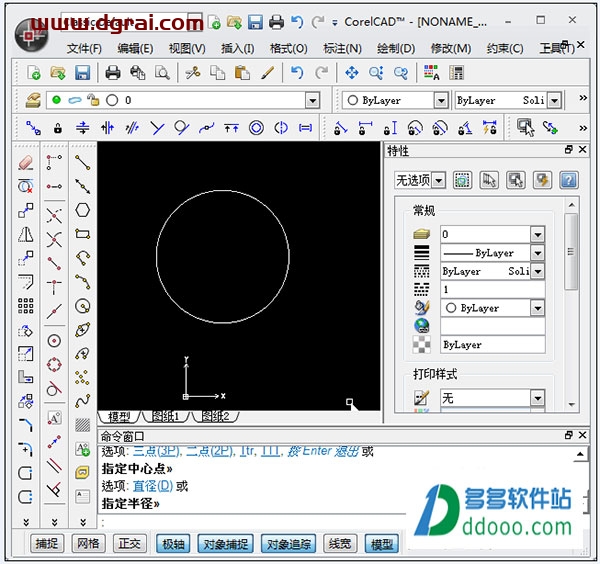This screenshot has height=564, width=600.
Task: Click the Print icon in the standard toolbar
Action: [113, 72]
